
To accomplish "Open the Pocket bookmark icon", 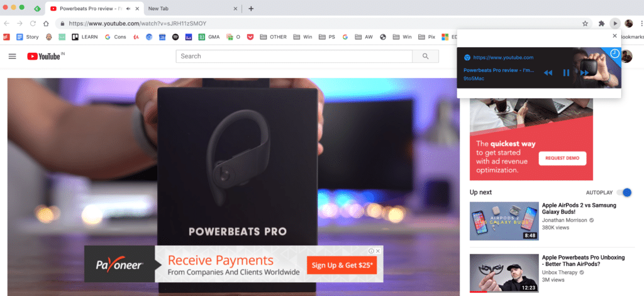I will click(250, 37).
